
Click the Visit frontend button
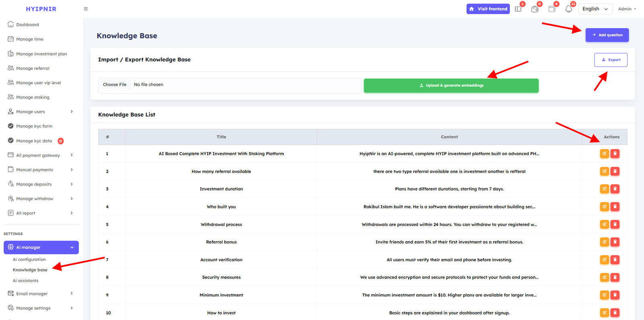point(488,9)
